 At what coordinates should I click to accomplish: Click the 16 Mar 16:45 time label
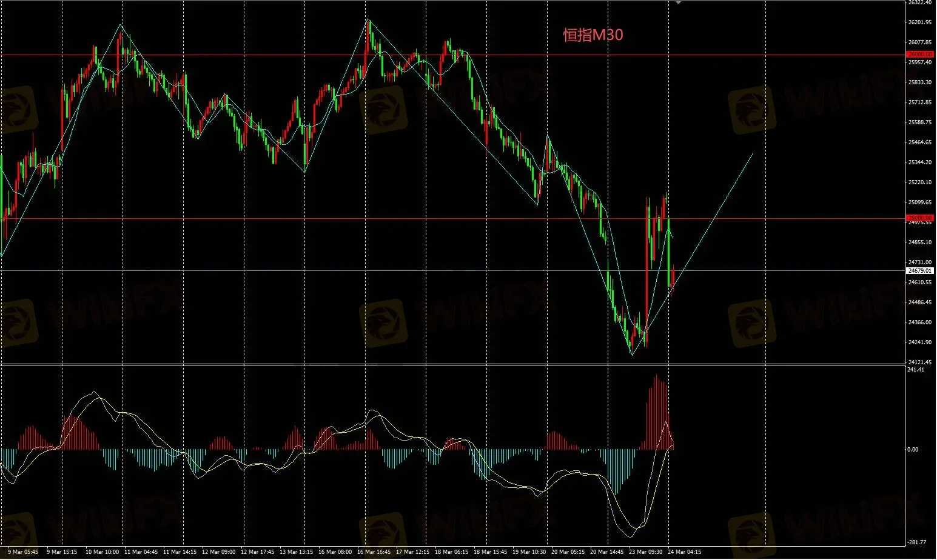(374, 552)
